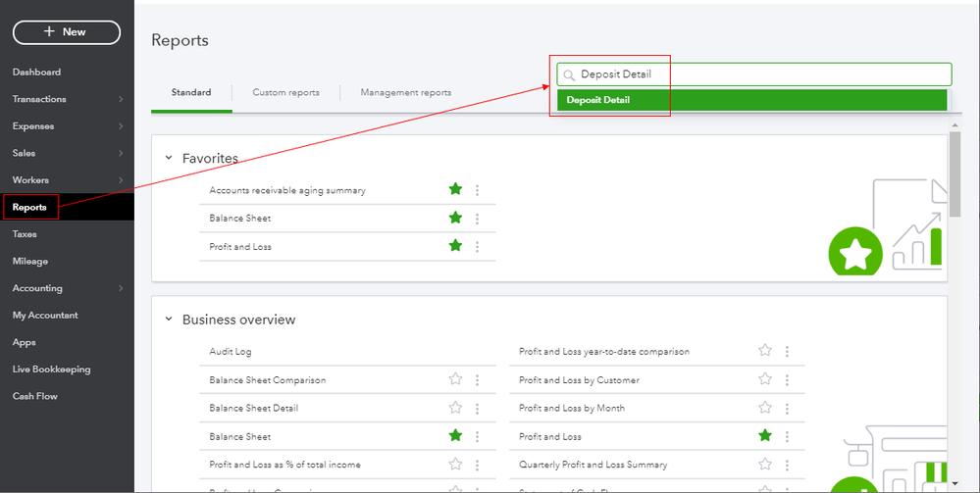Click the search magnifier icon in report search
Screen dimensions: 980x493
569,74
